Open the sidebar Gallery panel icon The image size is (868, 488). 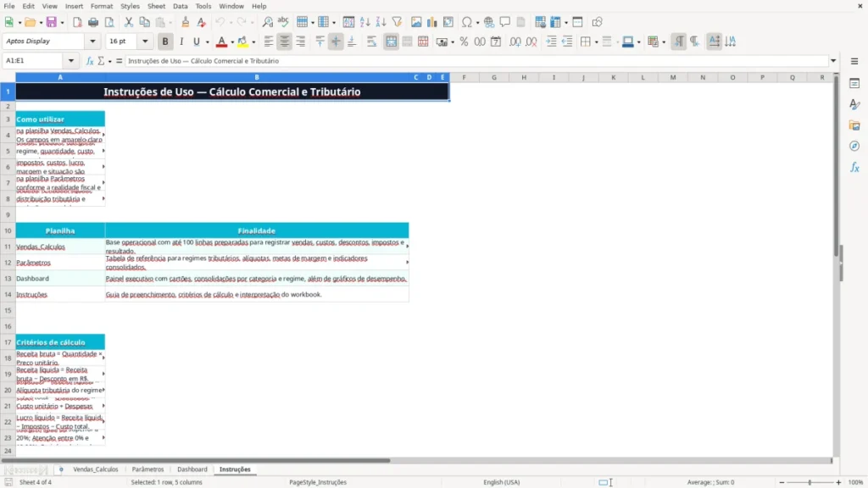pos(854,125)
